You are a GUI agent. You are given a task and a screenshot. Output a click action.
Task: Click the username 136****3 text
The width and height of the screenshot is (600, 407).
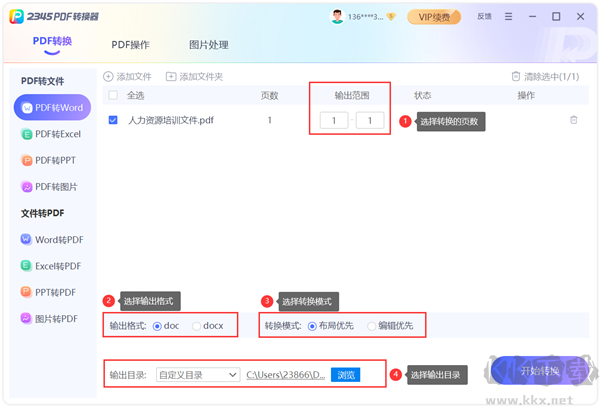tap(365, 17)
